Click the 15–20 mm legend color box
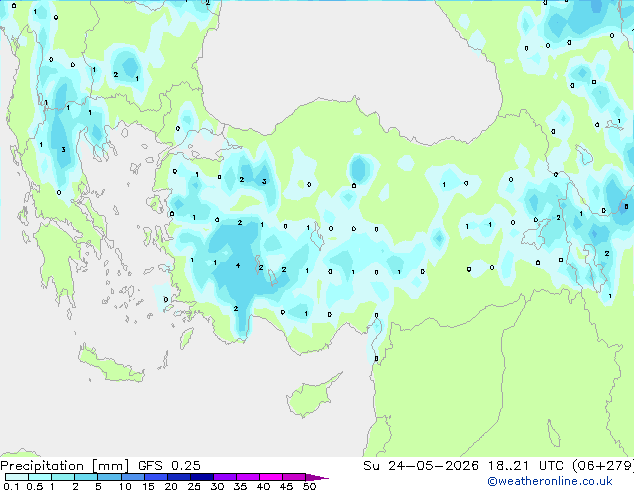The height and width of the screenshot is (490, 634). tap(156, 477)
